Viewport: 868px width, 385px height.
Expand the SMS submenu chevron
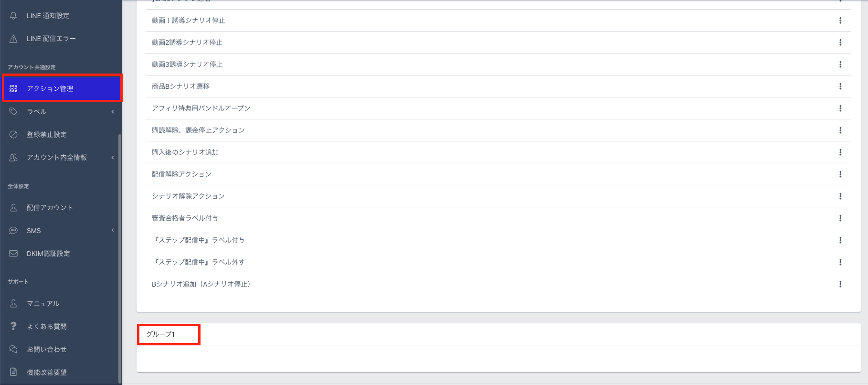click(113, 230)
